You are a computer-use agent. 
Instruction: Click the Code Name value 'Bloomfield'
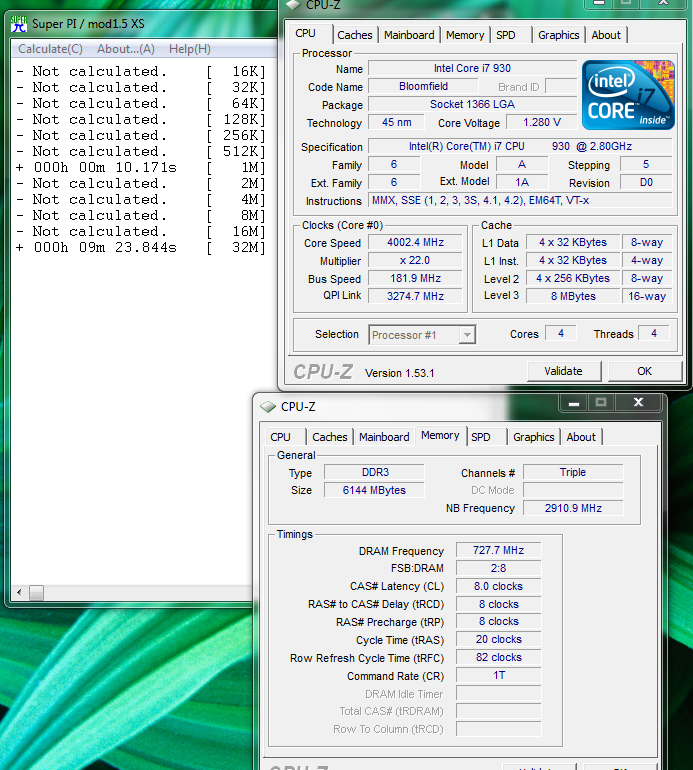tap(423, 86)
